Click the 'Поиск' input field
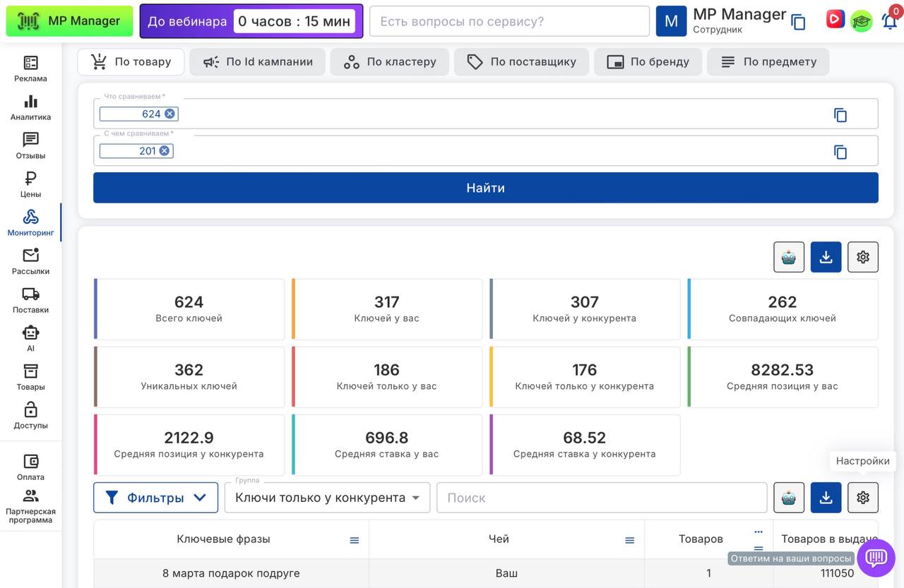The image size is (904, 588). 601,498
